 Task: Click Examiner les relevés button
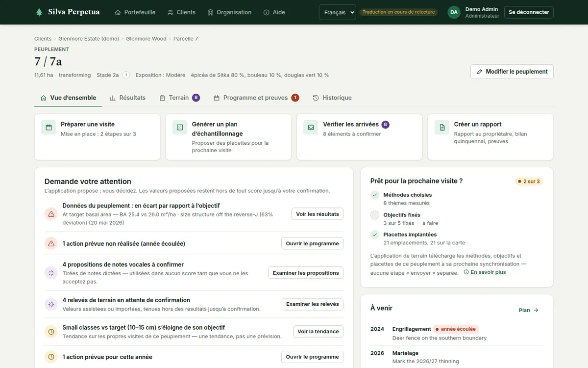313,304
